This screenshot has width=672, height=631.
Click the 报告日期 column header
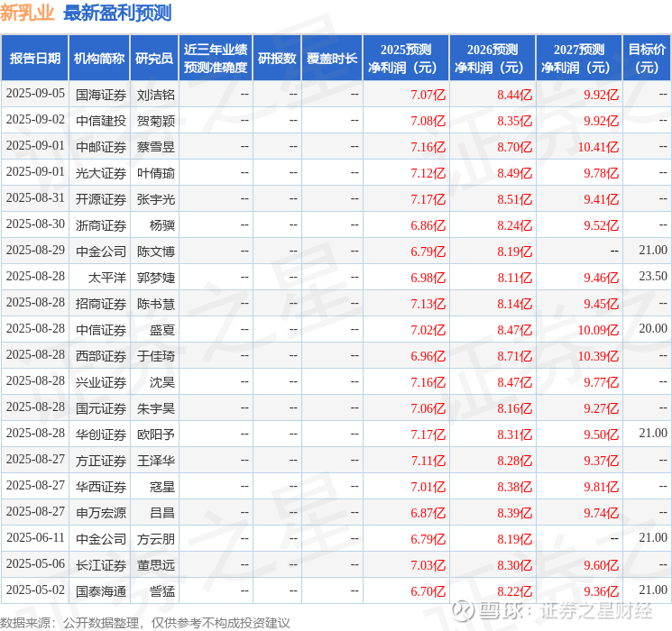pyautogui.click(x=34, y=59)
